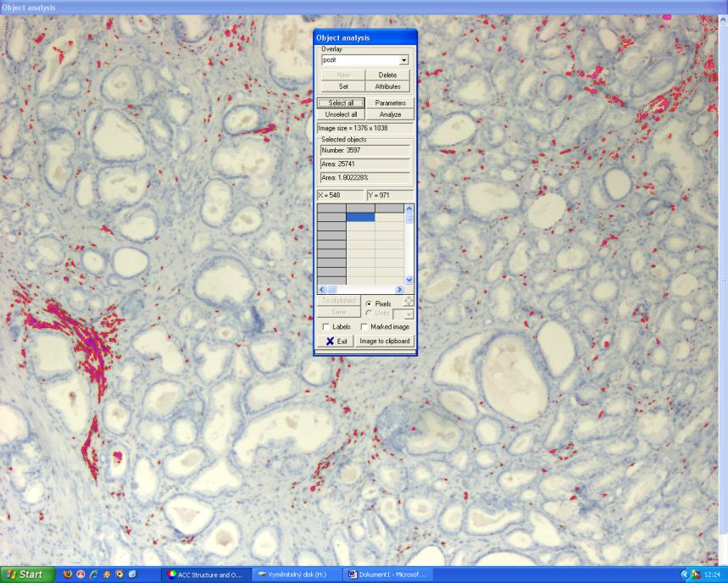728x583 pixels.
Task: Open the Parameters dialog
Action: pyautogui.click(x=390, y=103)
